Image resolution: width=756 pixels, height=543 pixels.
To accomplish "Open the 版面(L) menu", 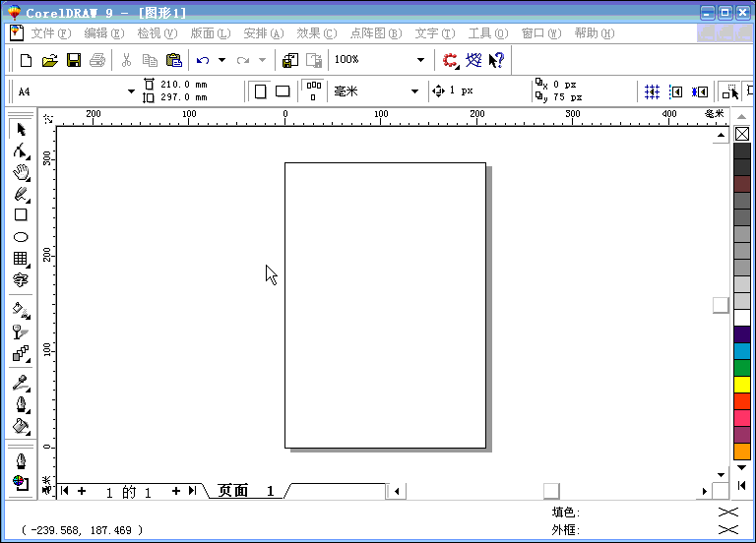I will point(211,33).
